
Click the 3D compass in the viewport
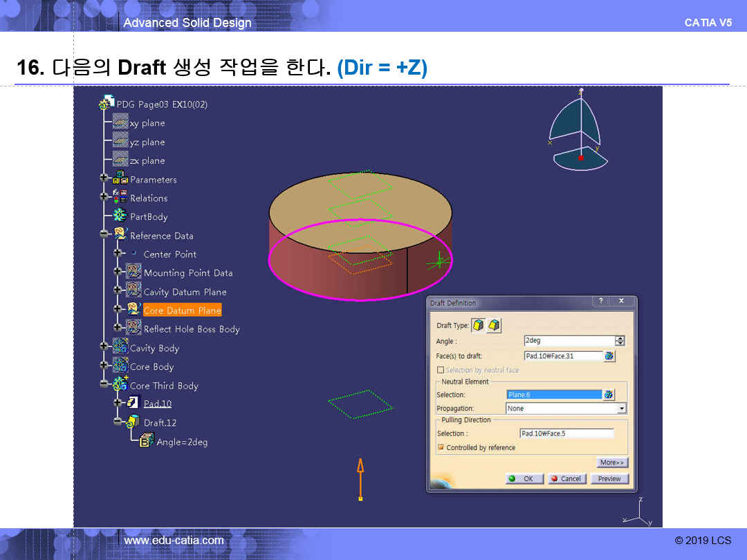tap(579, 131)
